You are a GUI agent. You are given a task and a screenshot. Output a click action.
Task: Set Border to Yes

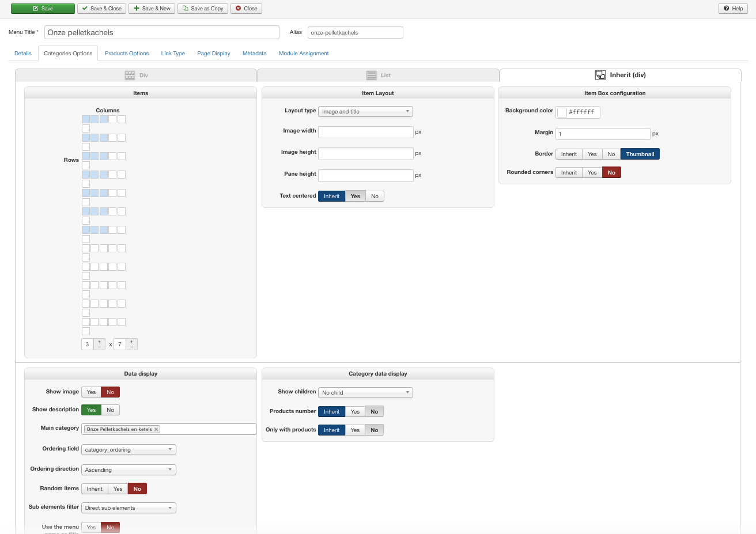(592, 154)
